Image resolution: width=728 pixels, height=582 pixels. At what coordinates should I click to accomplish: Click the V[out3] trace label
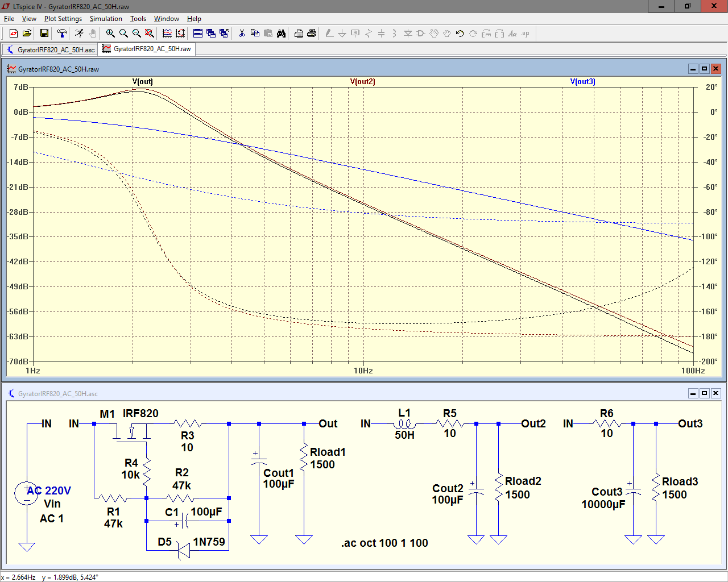click(582, 81)
